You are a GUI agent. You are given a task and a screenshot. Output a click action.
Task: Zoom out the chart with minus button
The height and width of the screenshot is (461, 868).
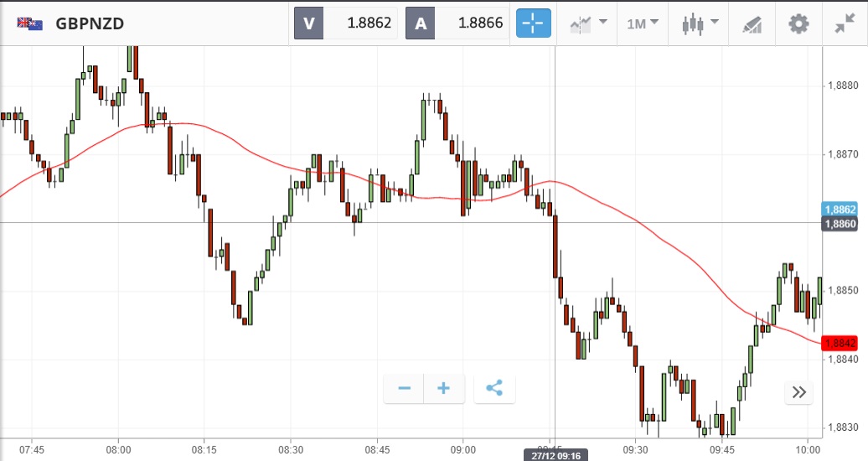click(404, 388)
